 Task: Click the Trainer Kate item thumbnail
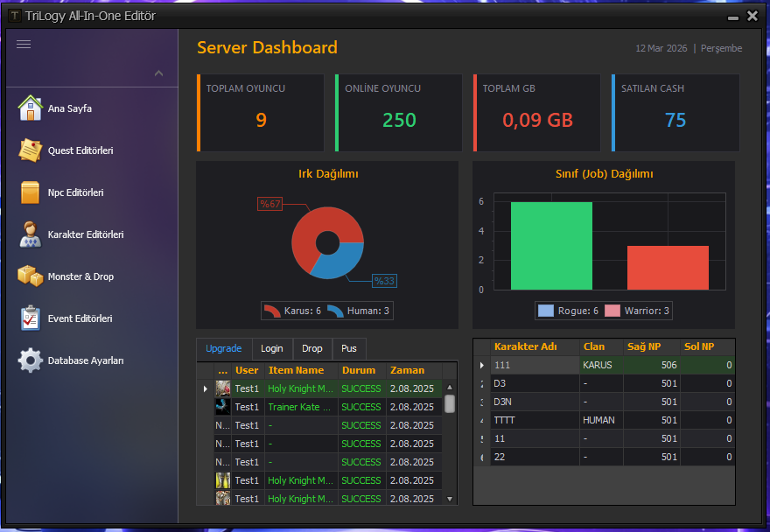pos(223,407)
